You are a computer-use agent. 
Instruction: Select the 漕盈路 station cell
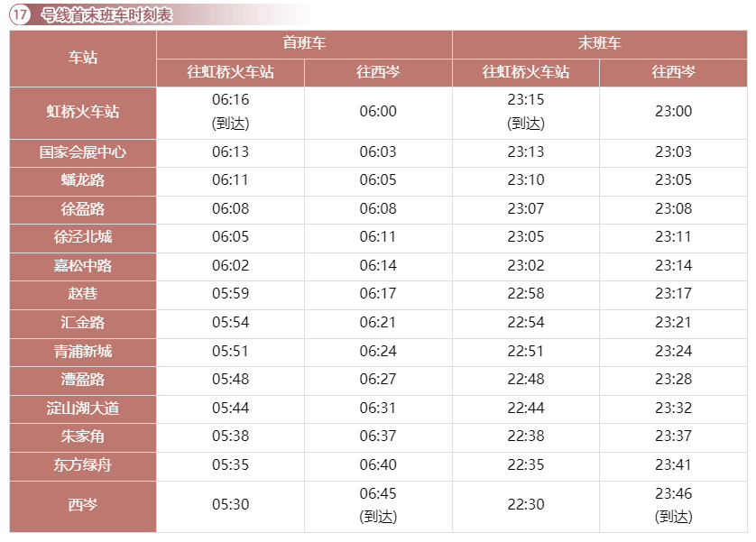click(x=83, y=380)
